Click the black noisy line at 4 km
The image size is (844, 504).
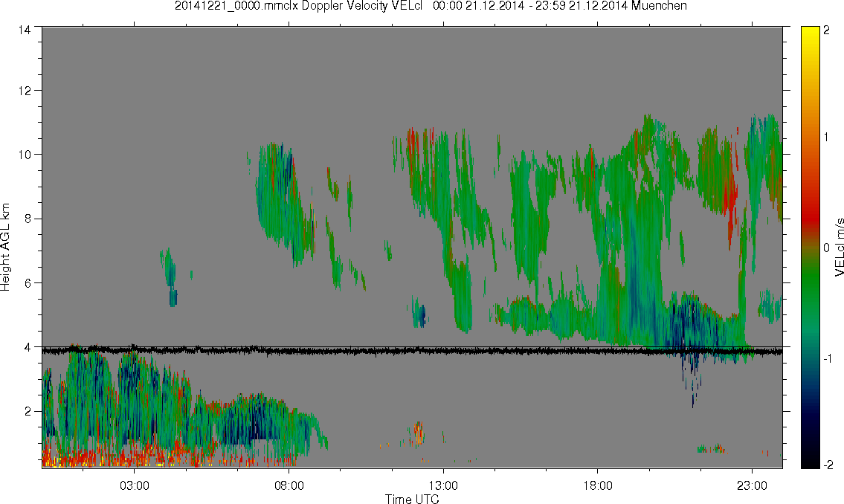[x=412, y=352]
